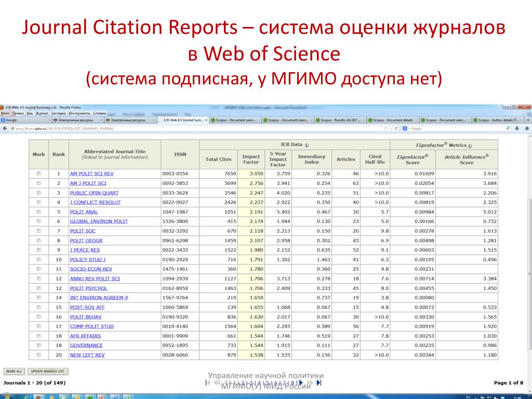
Task: Open the Firefox downloads arrow
Action: (517, 129)
